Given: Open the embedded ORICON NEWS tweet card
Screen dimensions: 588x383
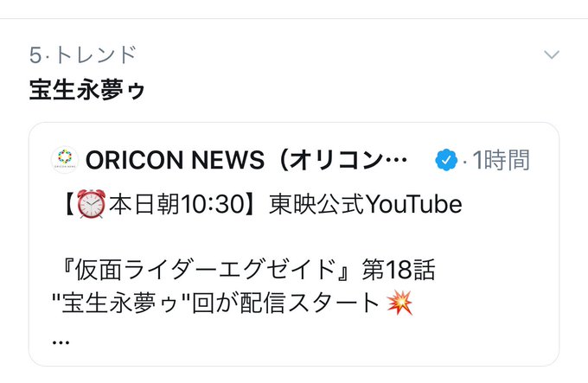Looking at the screenshot, I should [x=294, y=244].
